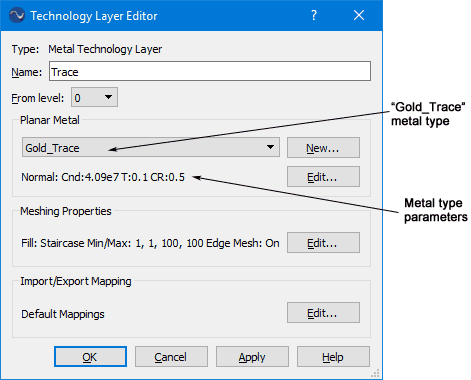
Task: Edit the Meshing Properties settings
Action: tap(323, 242)
